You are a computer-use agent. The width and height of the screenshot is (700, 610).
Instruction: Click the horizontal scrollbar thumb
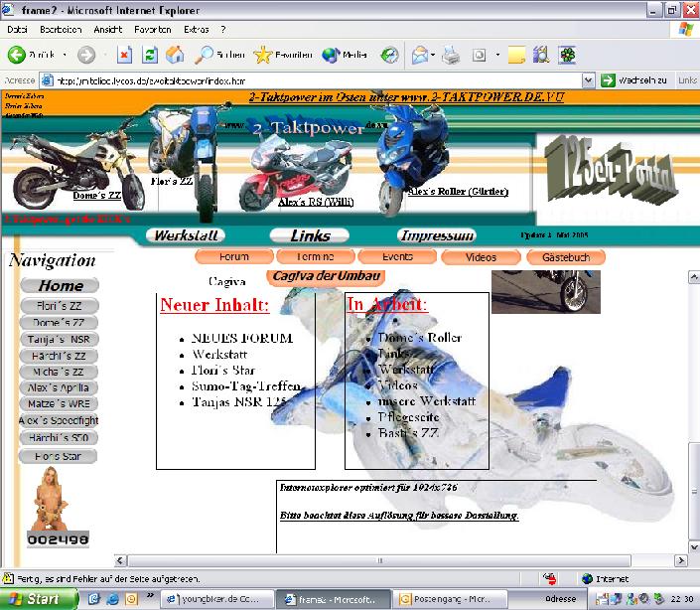point(379,560)
